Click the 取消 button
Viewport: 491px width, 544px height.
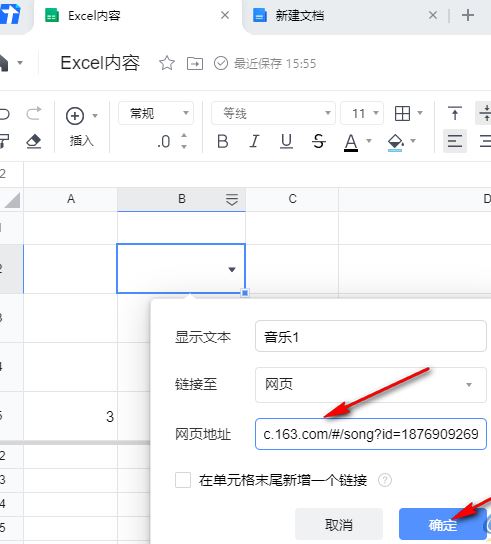[x=339, y=525]
